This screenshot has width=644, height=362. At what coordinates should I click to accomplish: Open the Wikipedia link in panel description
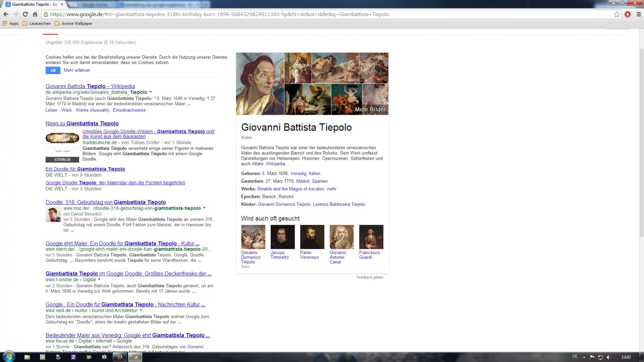[276, 164]
